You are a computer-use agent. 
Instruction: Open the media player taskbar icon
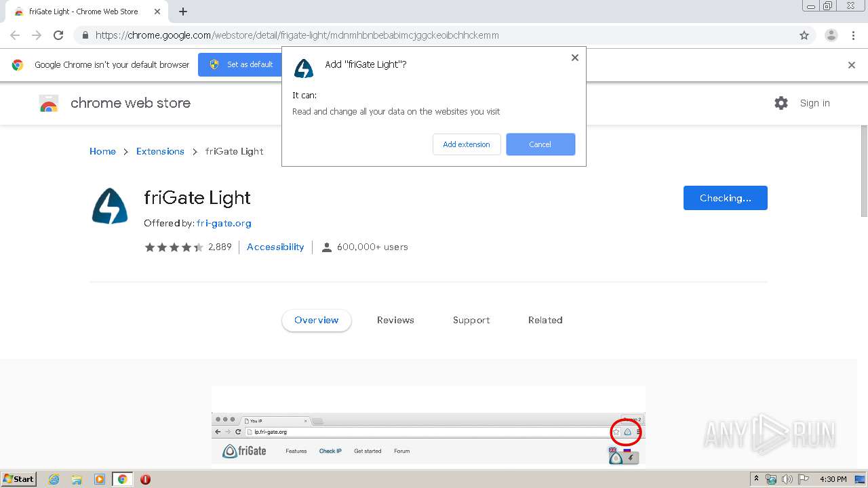[100, 479]
